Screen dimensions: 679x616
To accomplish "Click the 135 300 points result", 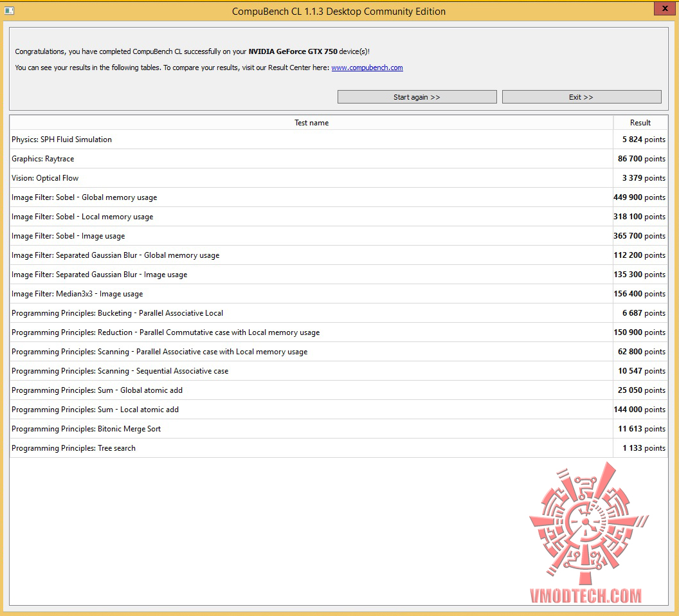I will point(640,275).
